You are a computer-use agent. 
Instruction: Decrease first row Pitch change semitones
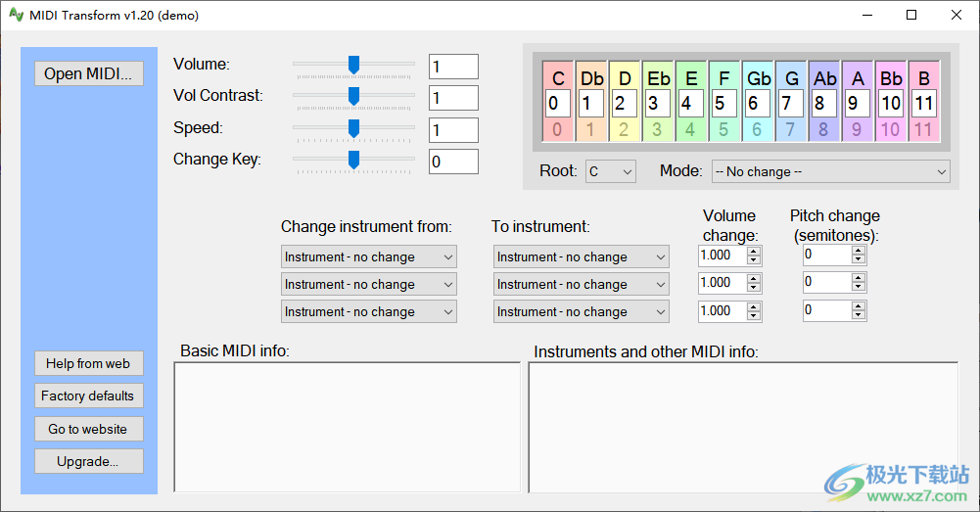tap(859, 259)
